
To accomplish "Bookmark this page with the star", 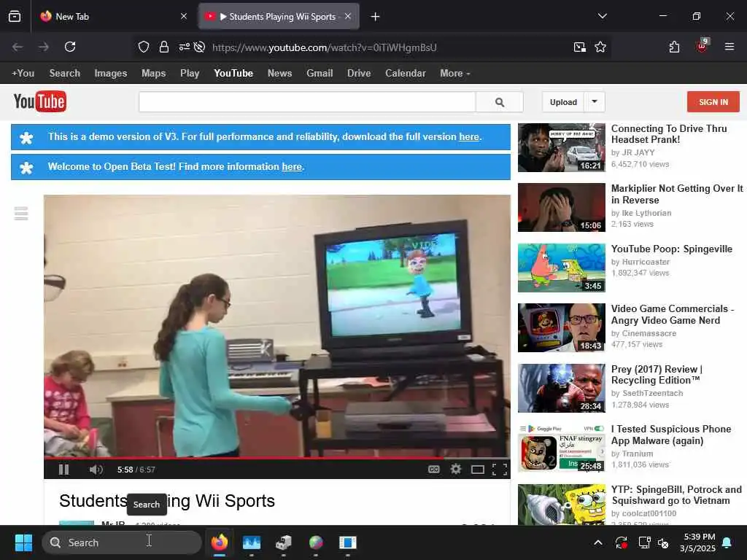I will click(x=600, y=47).
